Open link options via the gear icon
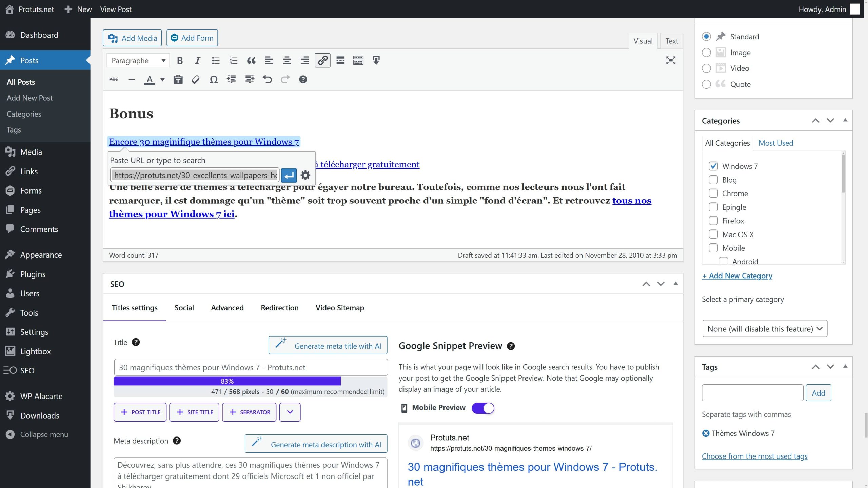The height and width of the screenshot is (488, 868). (305, 175)
